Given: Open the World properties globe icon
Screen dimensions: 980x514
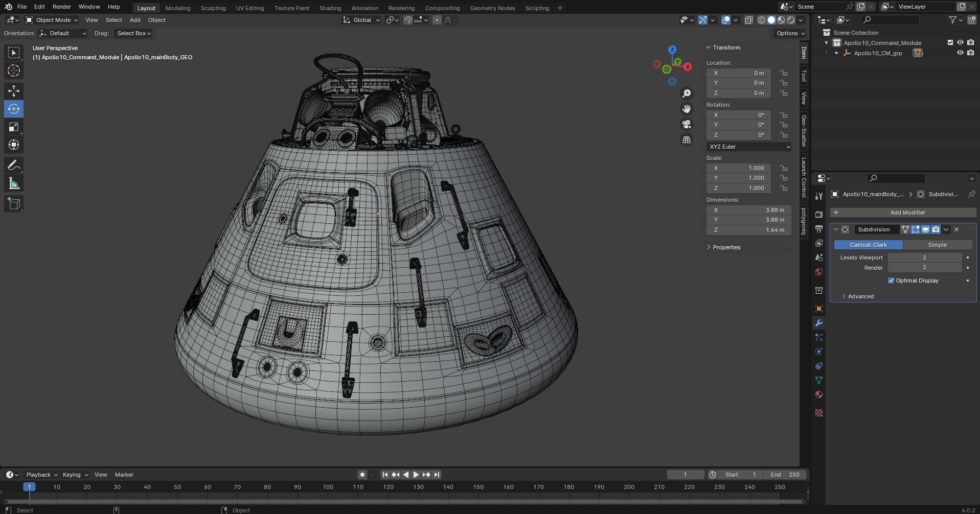Looking at the screenshot, I should pos(819,272).
